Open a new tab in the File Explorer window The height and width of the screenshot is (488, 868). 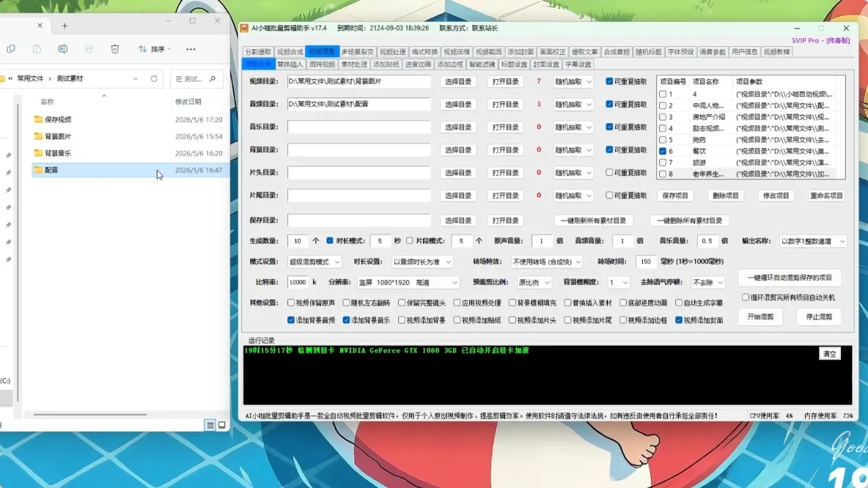(65, 26)
